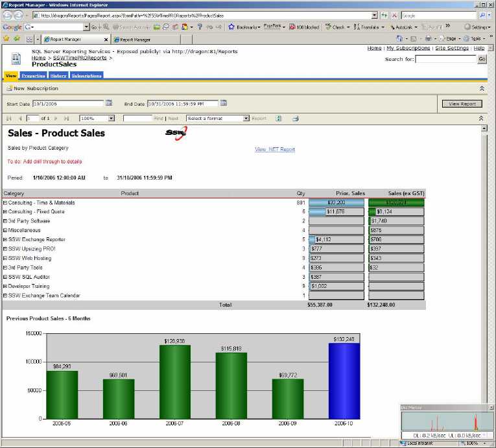The height and width of the screenshot is (448, 496).
Task: Open the zoom percentage dropdown
Action: click(112, 119)
